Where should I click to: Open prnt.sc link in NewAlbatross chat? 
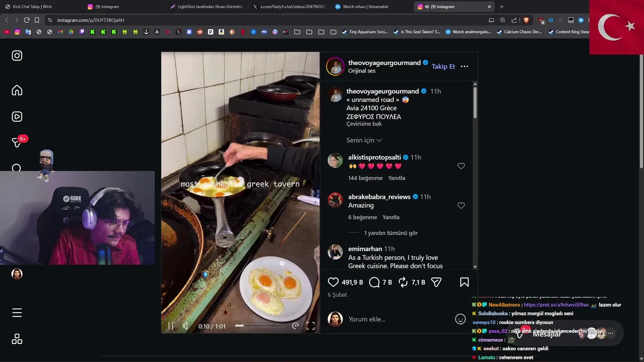[x=556, y=305]
